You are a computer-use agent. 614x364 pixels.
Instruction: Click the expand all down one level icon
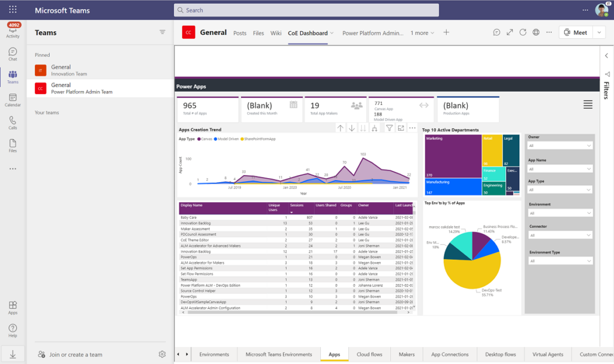[362, 128]
